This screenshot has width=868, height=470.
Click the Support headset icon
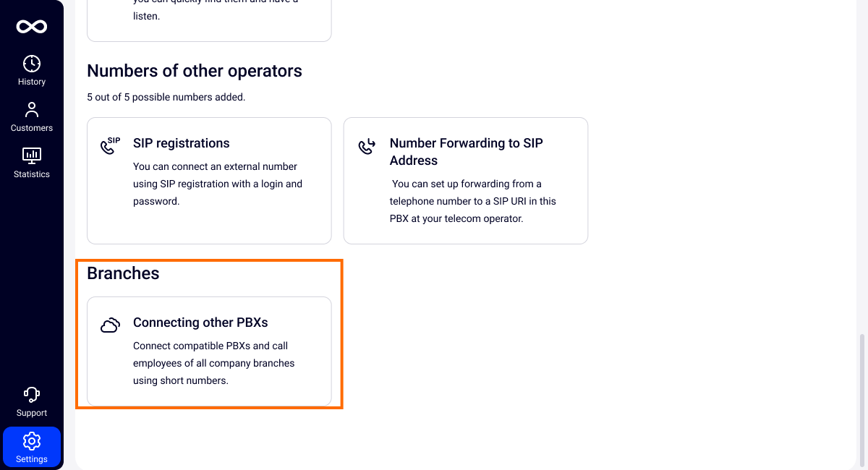pyautogui.click(x=32, y=395)
